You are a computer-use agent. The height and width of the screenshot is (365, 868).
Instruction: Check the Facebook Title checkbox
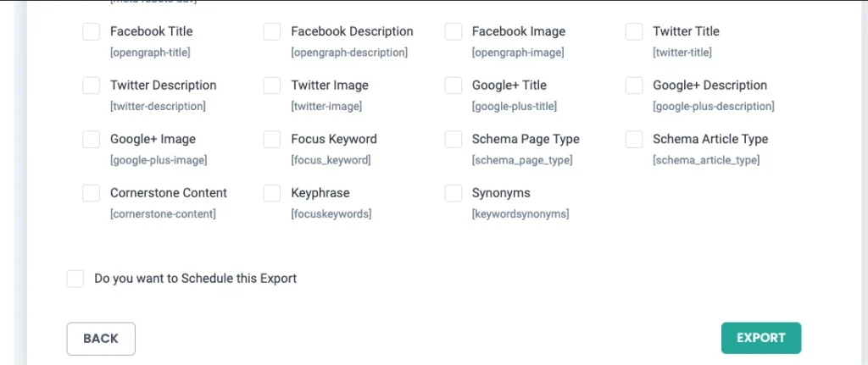(x=92, y=32)
